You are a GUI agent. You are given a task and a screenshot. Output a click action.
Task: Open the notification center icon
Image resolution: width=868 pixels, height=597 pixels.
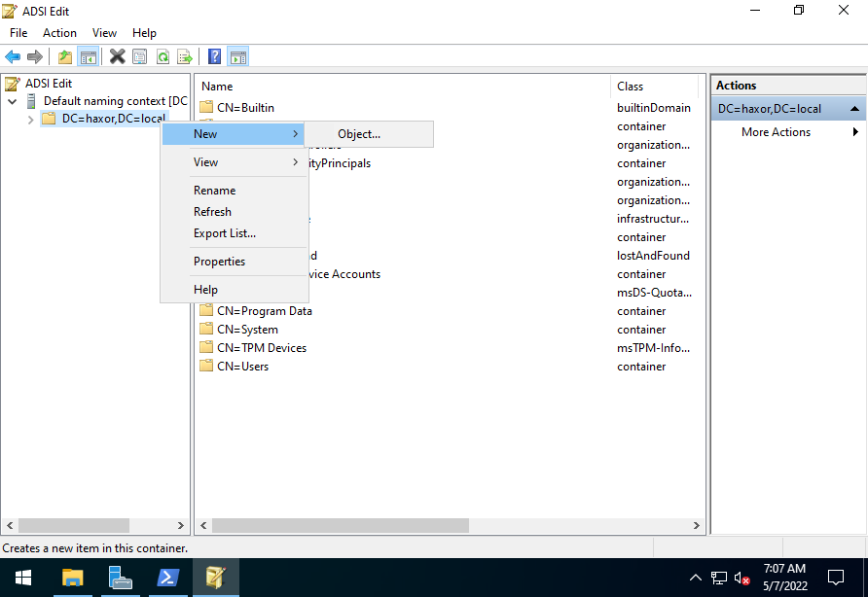(x=835, y=579)
